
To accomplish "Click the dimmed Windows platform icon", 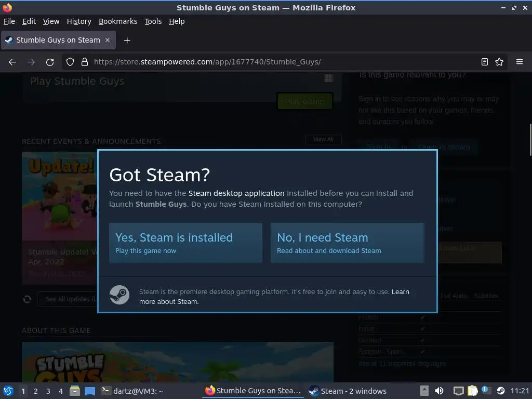I will click(328, 78).
